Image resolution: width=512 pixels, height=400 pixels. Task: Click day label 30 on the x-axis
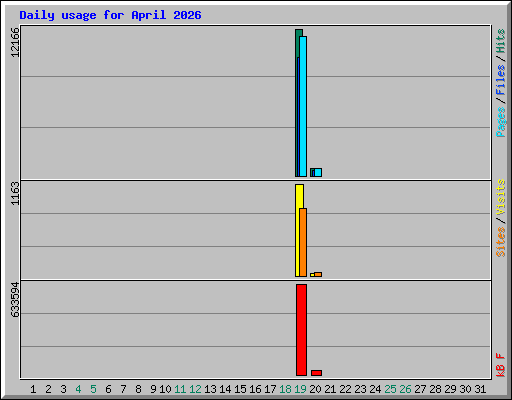pyautogui.click(x=465, y=389)
